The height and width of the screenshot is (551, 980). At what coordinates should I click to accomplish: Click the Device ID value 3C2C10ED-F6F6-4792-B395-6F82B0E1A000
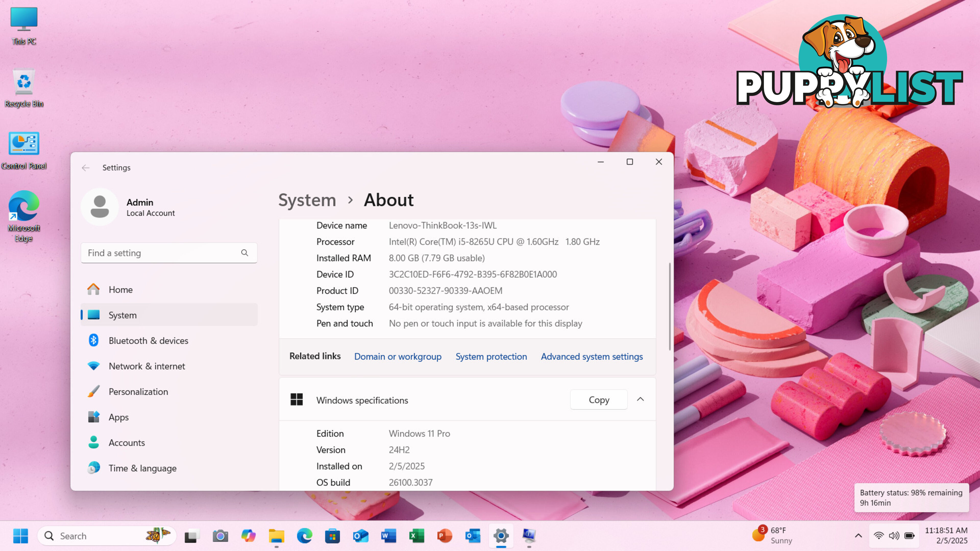click(x=472, y=274)
